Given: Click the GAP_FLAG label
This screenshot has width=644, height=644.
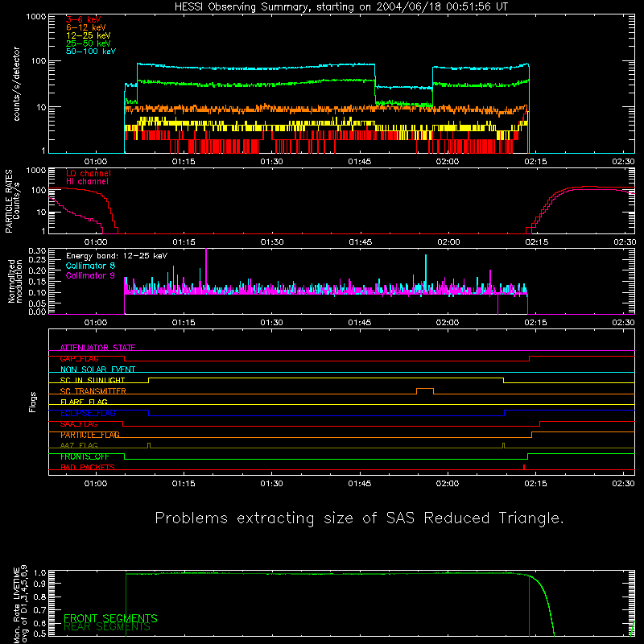Looking at the screenshot, I should pos(79,358).
